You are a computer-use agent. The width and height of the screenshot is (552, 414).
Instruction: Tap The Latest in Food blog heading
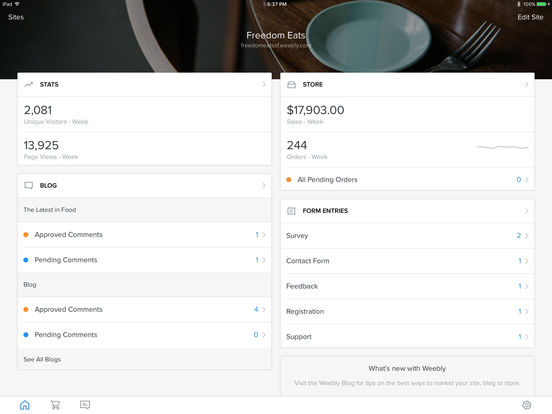coord(50,210)
